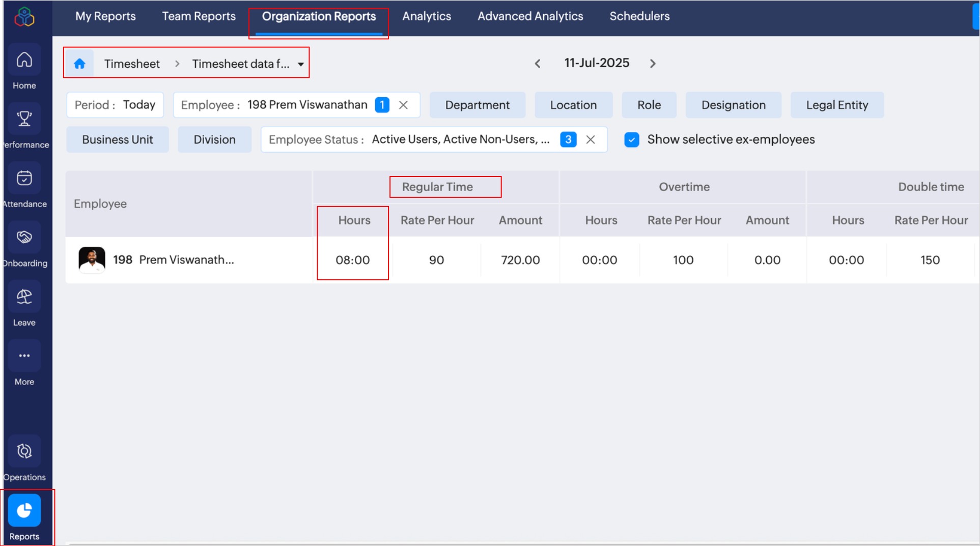Click Regular Time rate value 90
The width and height of the screenshot is (980, 546).
pos(436,260)
